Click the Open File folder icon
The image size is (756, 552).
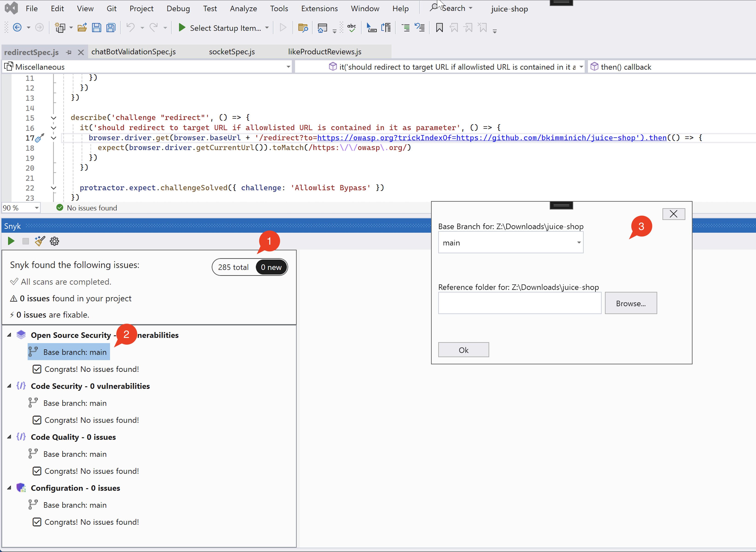[82, 28]
